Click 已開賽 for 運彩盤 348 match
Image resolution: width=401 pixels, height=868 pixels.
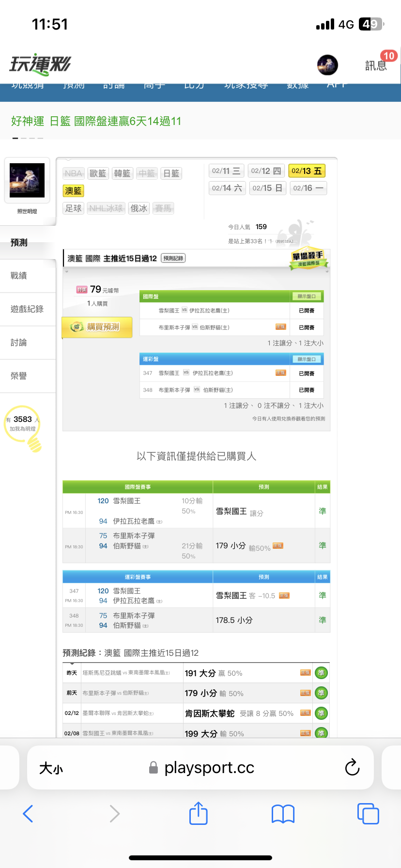click(x=307, y=390)
